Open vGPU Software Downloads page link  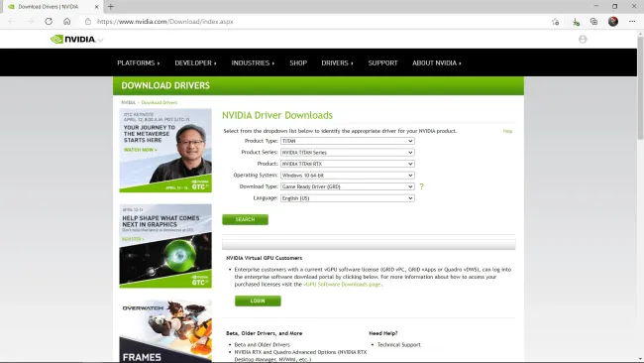click(342, 284)
